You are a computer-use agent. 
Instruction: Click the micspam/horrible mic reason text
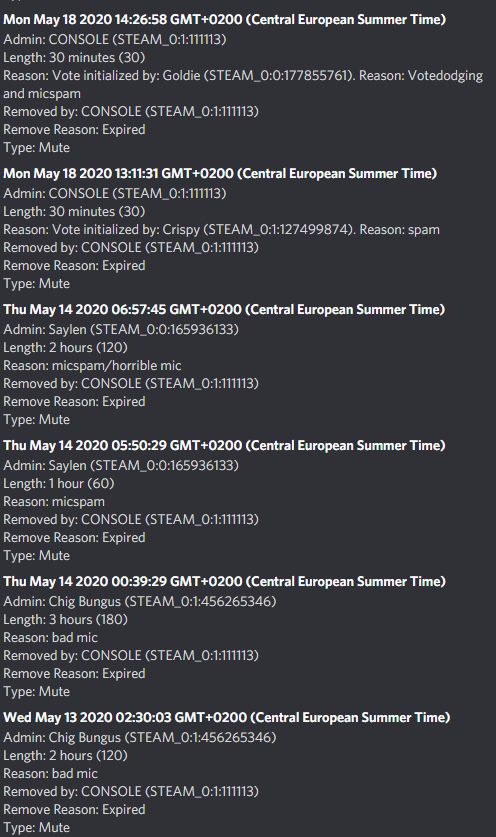[116, 366]
